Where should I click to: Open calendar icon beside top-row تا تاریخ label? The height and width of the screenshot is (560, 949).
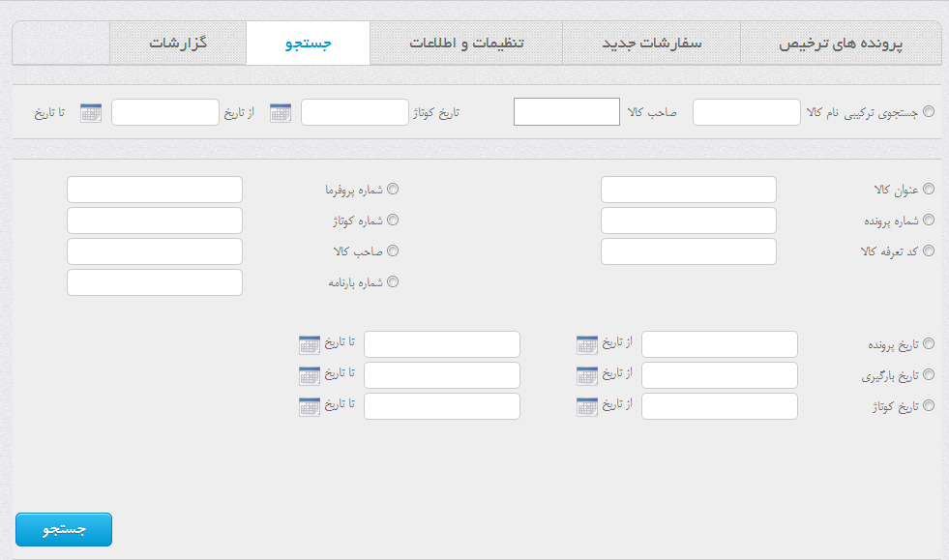[91, 112]
